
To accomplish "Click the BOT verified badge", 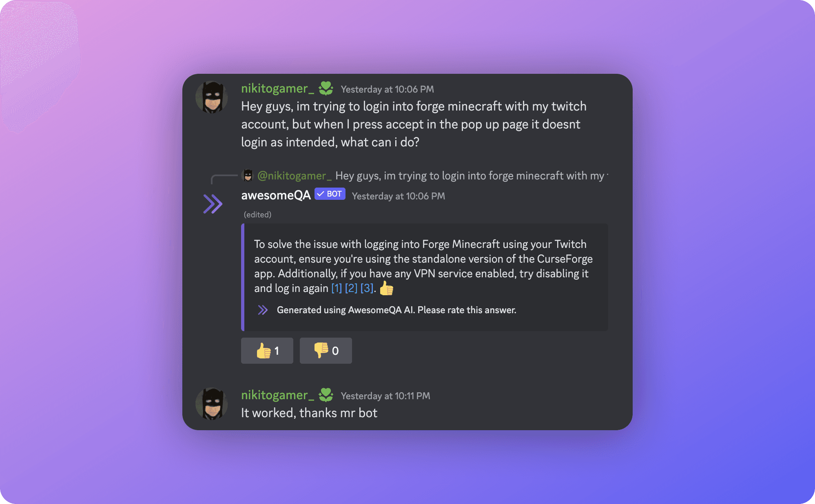I will pos(330,194).
